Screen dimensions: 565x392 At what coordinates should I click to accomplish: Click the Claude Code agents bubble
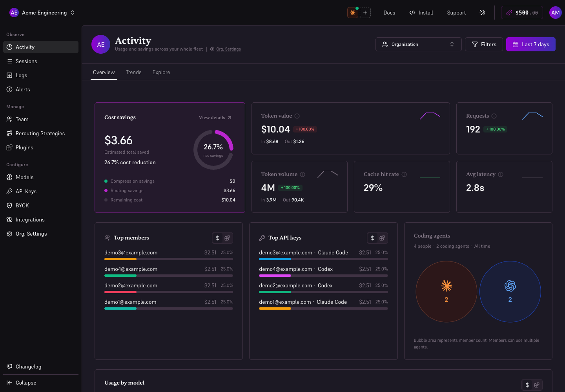coord(447,292)
